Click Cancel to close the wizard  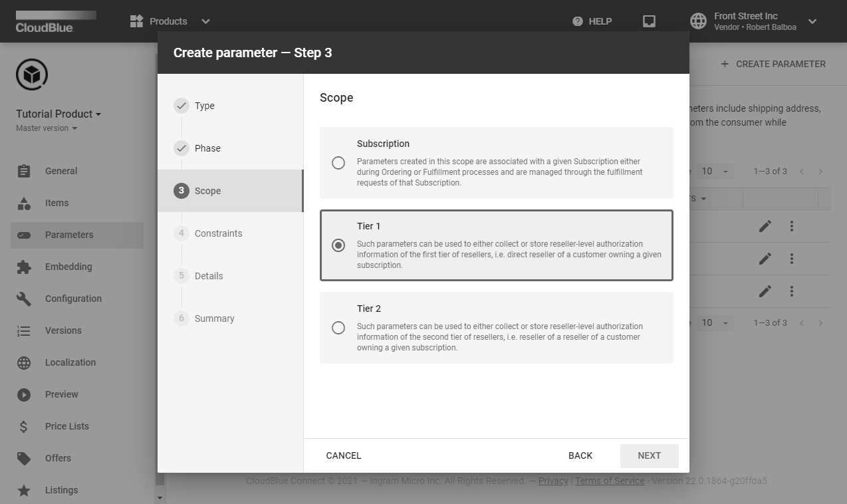pyautogui.click(x=344, y=455)
